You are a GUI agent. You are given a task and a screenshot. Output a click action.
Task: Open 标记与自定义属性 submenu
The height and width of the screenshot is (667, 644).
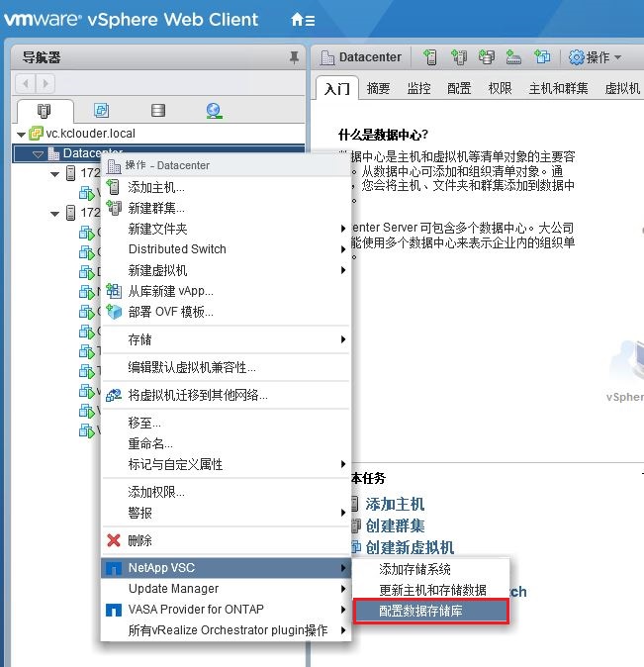click(x=227, y=464)
